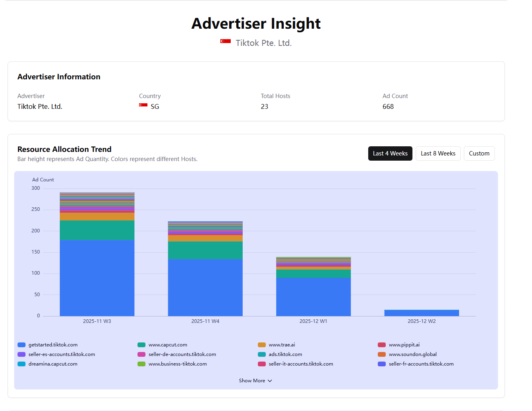This screenshot has height=411, width=532.
Task: Click the chart description about bar height
Action: (108, 159)
